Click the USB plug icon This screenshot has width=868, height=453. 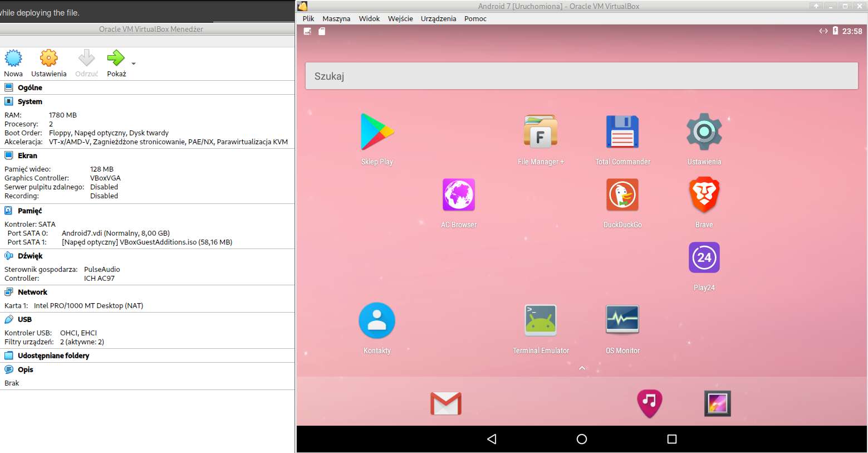pos(8,319)
